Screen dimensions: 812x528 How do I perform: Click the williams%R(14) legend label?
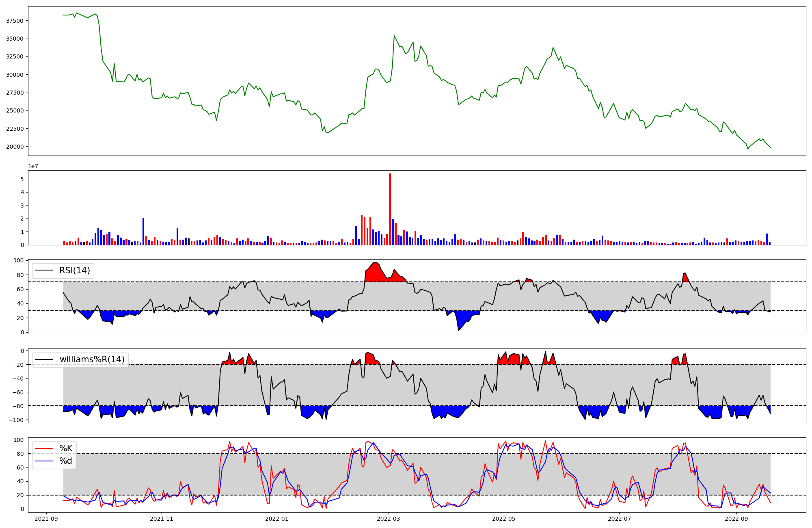[92, 359]
